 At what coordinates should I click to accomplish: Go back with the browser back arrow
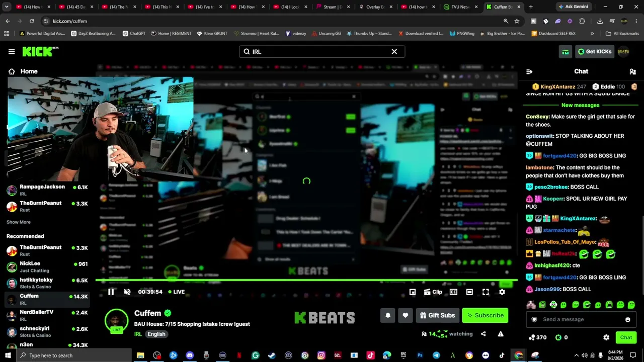point(8,21)
